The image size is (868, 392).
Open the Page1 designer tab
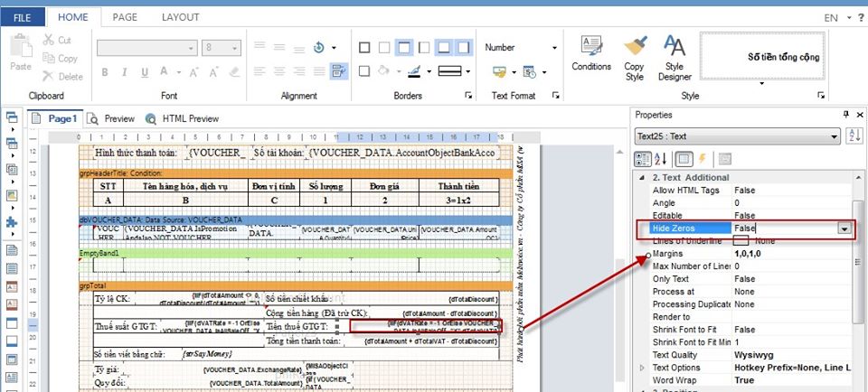pos(56,118)
